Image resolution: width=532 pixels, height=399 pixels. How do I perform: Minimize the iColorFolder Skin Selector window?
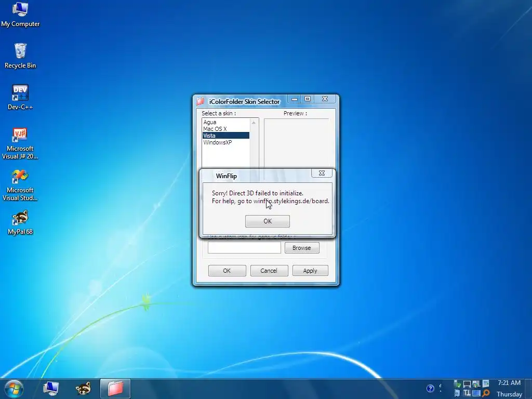[x=295, y=99]
